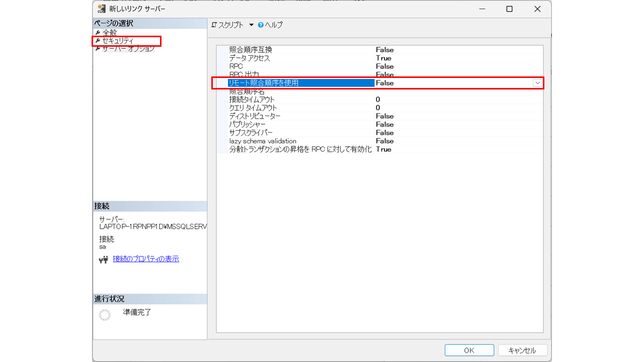The width and height of the screenshot is (644, 362).
Task: Select the RPC 出力 property row
Action: tap(380, 74)
